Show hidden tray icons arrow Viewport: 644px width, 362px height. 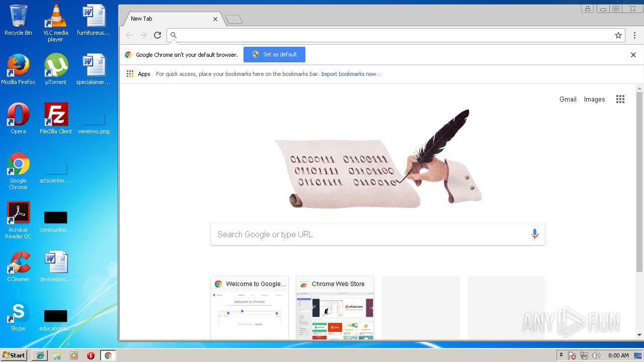[x=561, y=355]
